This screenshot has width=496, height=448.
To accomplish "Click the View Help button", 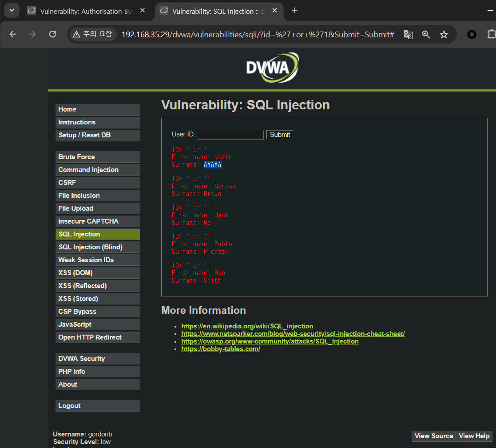I will point(474,436).
